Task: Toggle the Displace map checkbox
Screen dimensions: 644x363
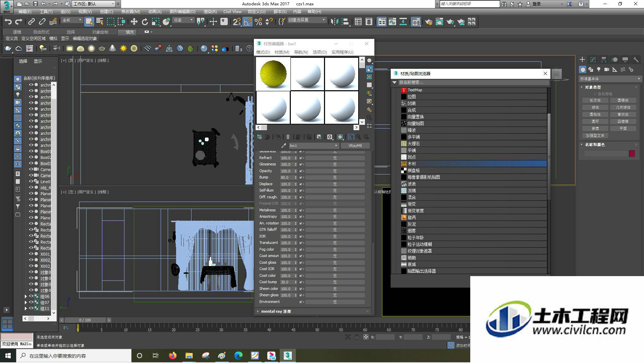Action: click(x=301, y=184)
